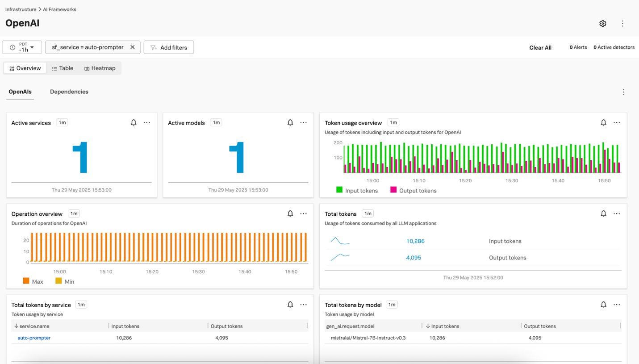Open the page-level more options menu
Image resolution: width=639 pixels, height=364 pixels.
[622, 24]
